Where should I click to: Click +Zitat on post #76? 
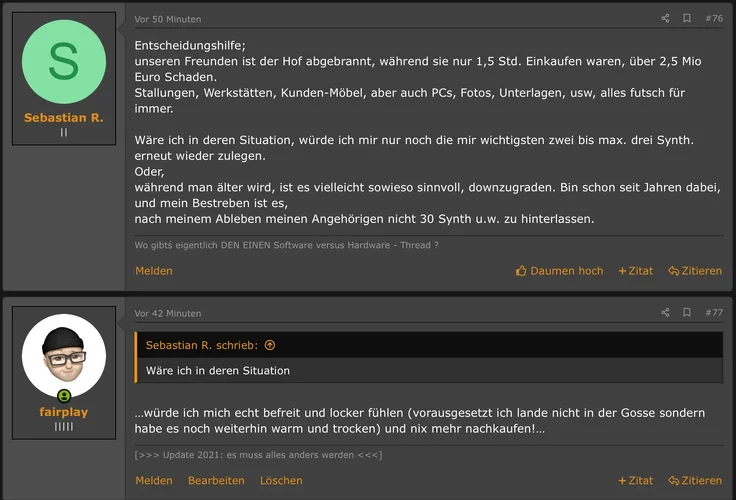coord(635,271)
